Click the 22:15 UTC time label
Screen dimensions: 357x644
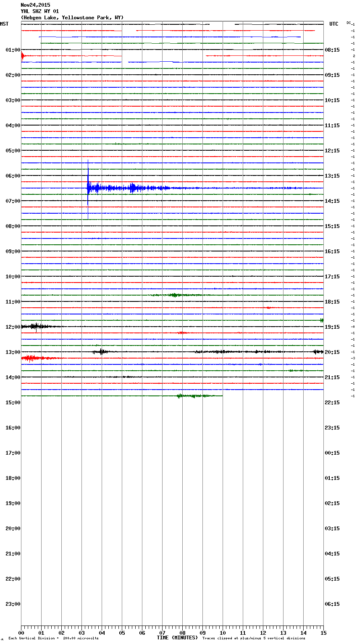click(x=332, y=403)
